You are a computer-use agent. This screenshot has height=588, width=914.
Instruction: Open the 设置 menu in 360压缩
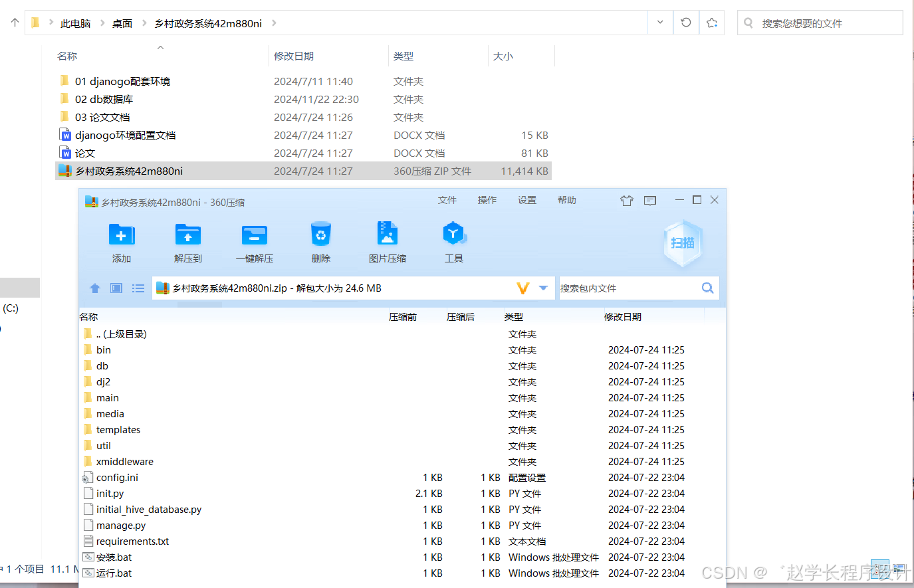click(527, 200)
